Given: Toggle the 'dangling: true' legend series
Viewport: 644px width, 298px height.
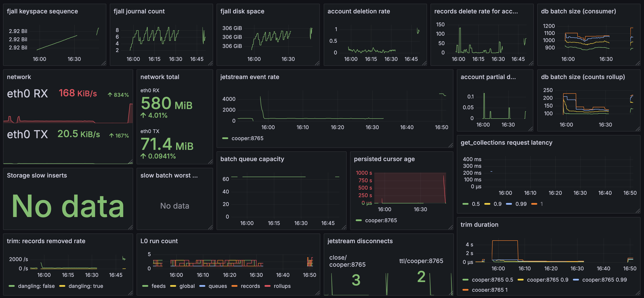Looking at the screenshot, I should point(86,286).
